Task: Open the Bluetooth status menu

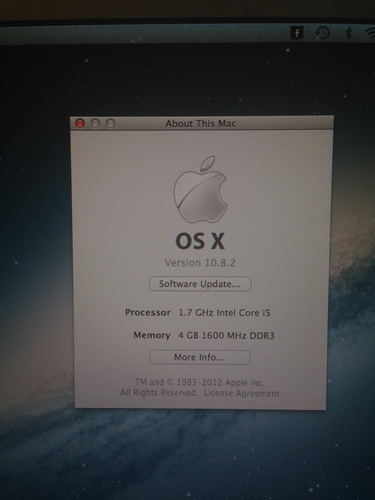Action: click(348, 33)
